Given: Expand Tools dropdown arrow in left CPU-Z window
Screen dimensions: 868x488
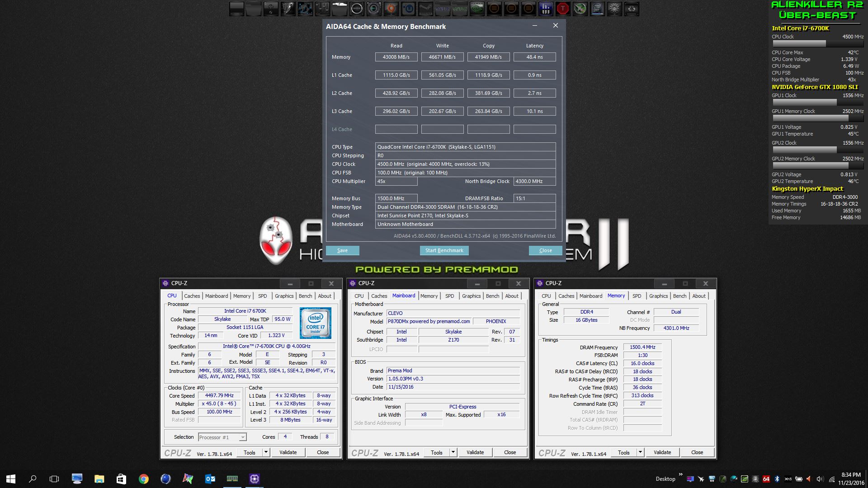Looking at the screenshot, I should (x=266, y=452).
